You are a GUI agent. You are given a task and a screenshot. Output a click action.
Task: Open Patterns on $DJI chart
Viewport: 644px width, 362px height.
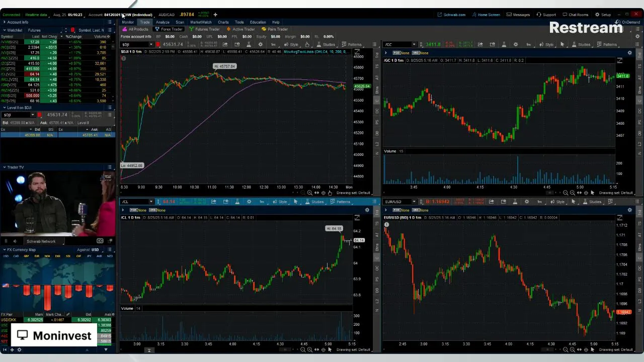point(351,44)
